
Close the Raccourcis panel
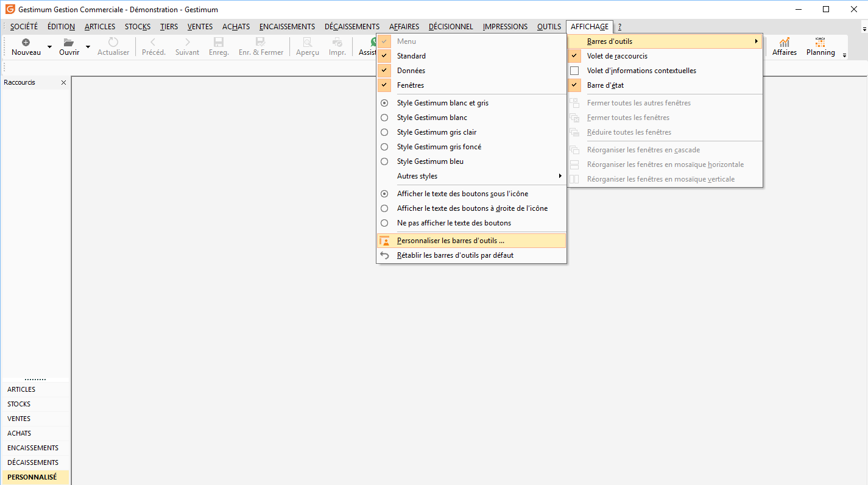pyautogui.click(x=64, y=82)
